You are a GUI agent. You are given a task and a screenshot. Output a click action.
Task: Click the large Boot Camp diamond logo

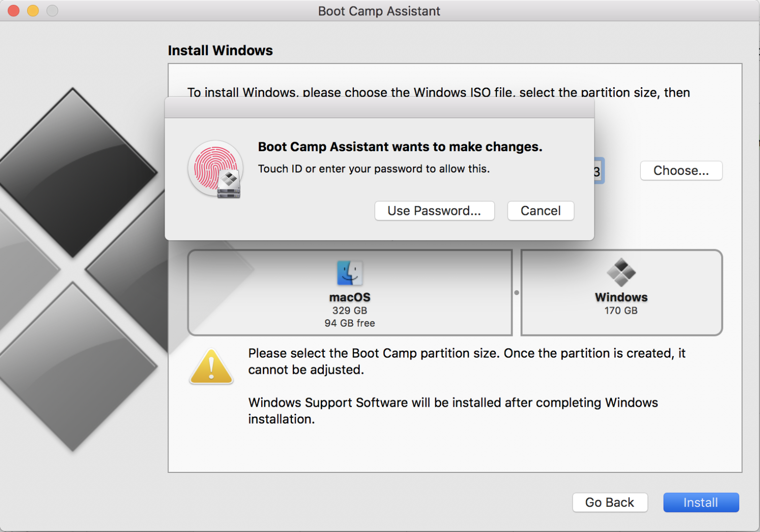coord(79,268)
